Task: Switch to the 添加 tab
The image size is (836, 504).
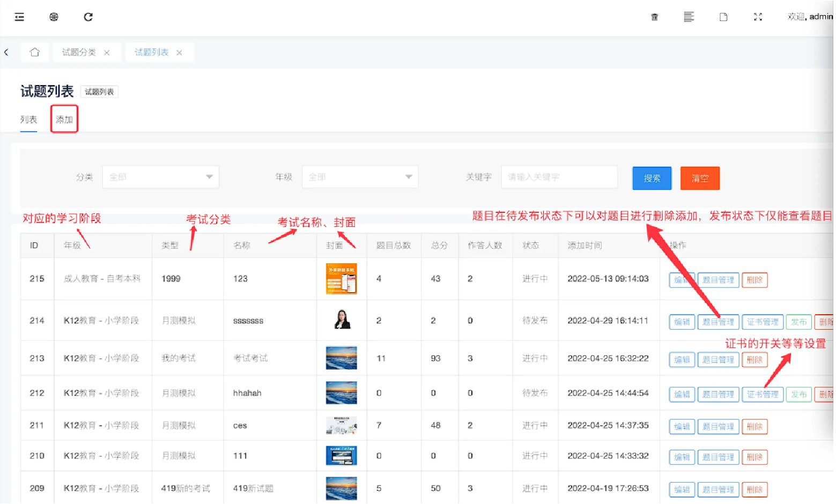Action: pos(64,120)
